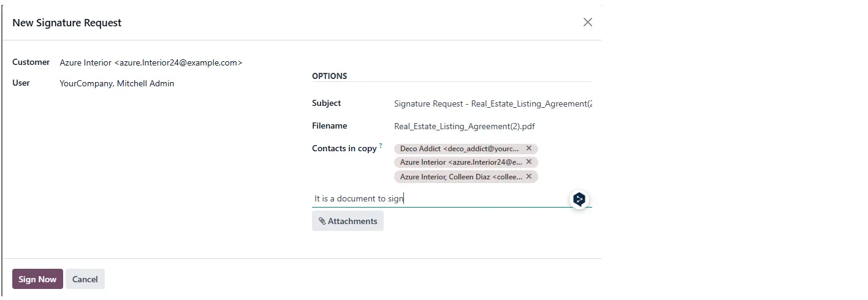The image size is (868, 300).
Task: Open the AI assistant icon in message field
Action: pyautogui.click(x=579, y=199)
